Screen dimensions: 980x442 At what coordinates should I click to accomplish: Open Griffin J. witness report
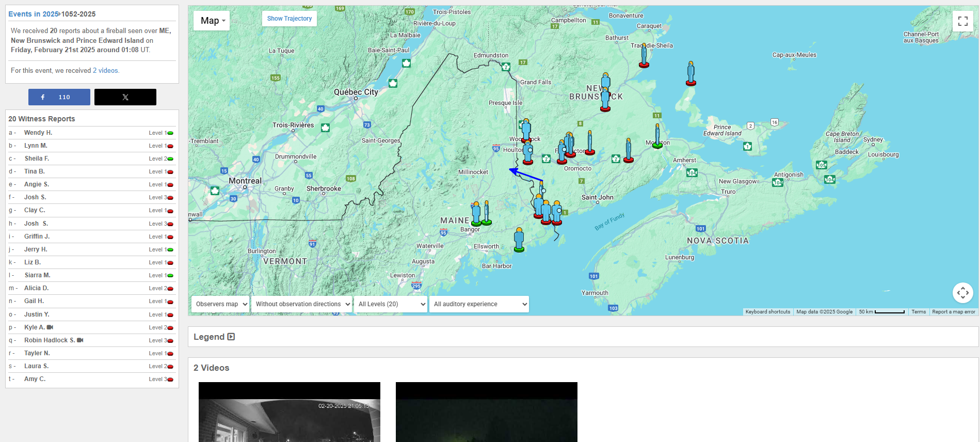coord(37,236)
